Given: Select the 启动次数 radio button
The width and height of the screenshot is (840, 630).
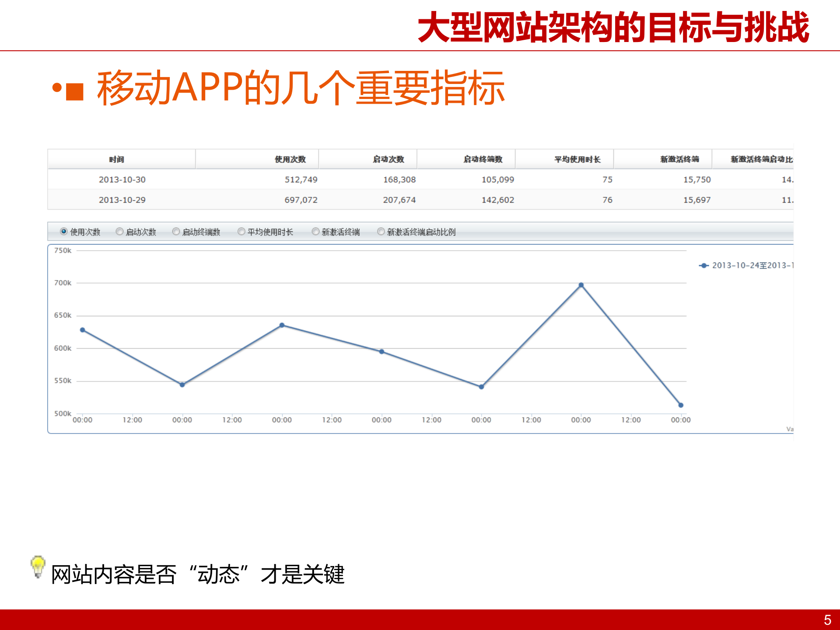Looking at the screenshot, I should pos(119,232).
